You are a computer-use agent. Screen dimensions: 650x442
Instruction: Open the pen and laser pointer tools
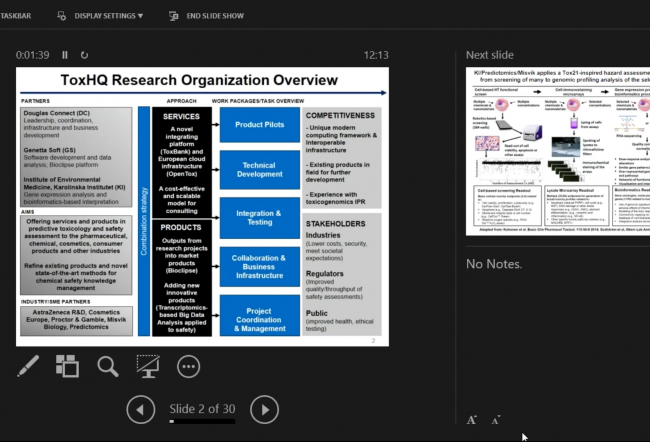point(28,366)
